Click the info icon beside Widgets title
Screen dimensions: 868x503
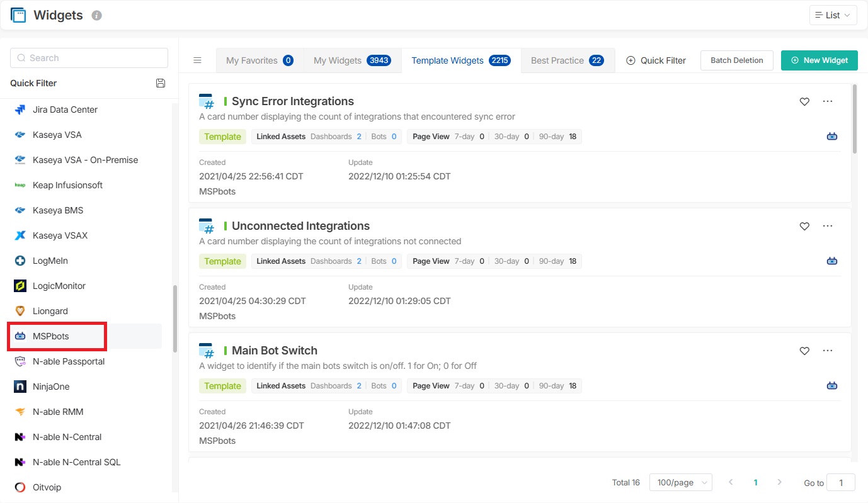click(x=96, y=16)
